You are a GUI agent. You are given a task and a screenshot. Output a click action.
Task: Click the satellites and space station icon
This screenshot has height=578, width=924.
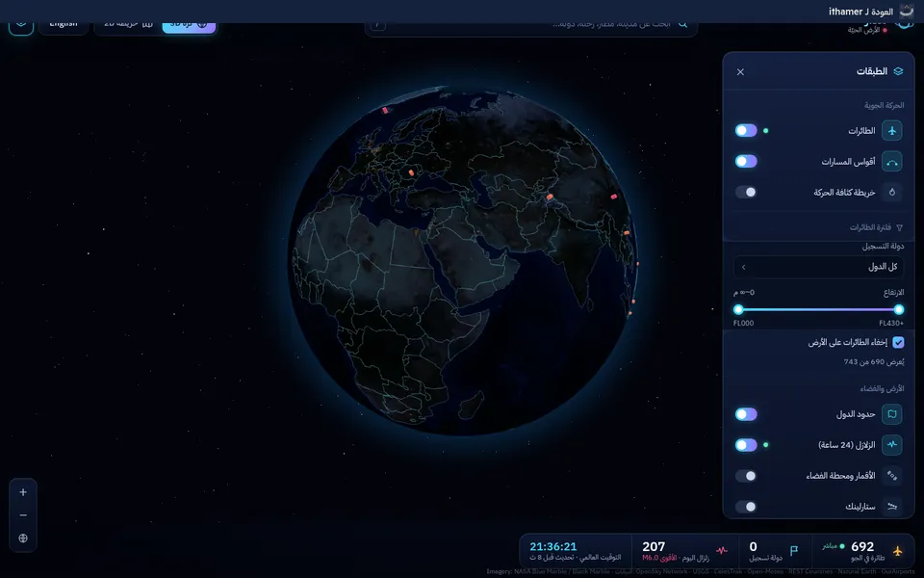[891, 475]
